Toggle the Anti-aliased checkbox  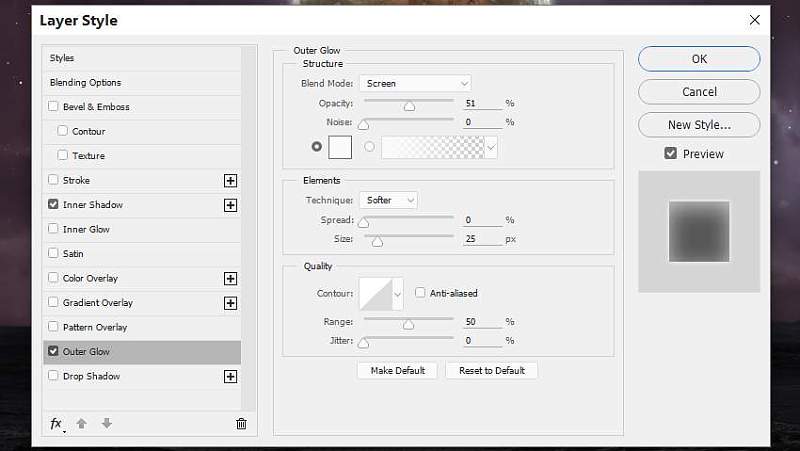(420, 293)
